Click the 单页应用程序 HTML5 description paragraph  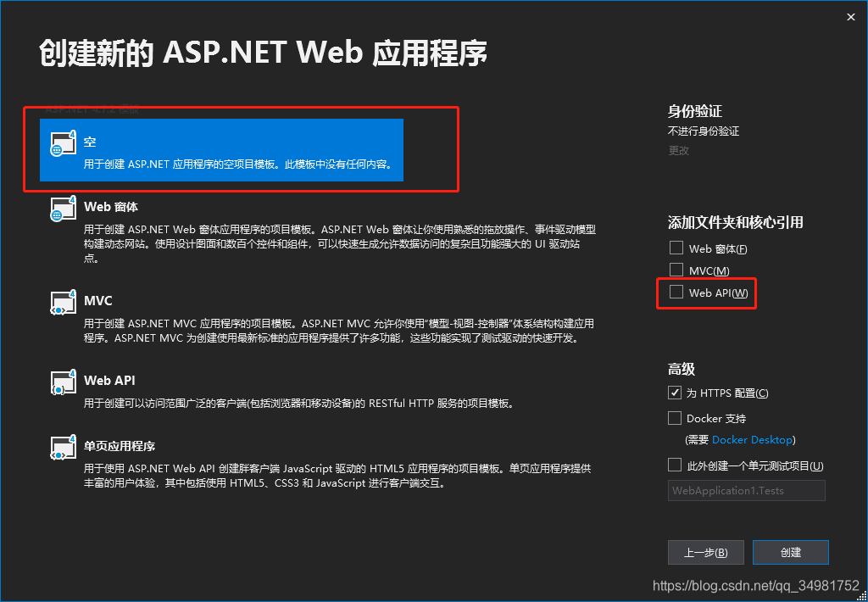(337, 476)
